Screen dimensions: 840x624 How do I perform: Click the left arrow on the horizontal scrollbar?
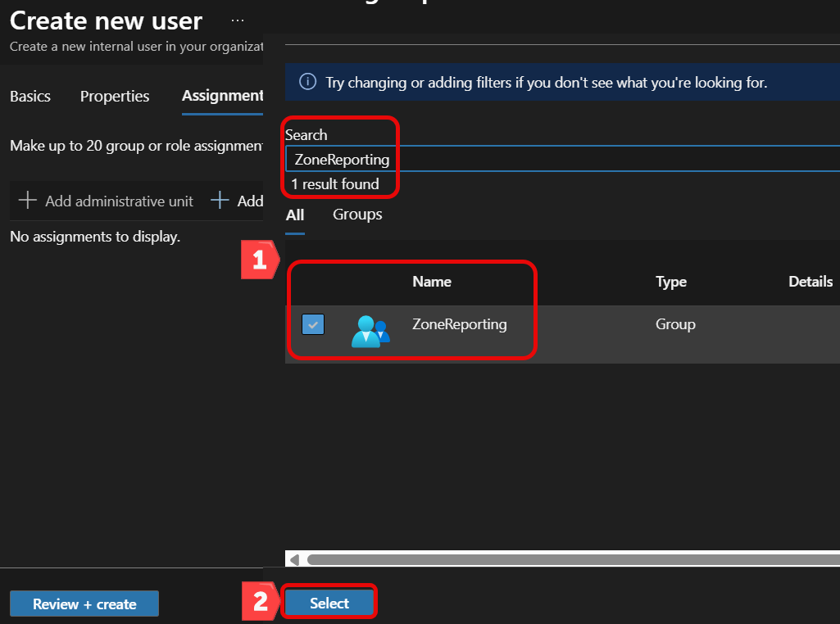294,560
